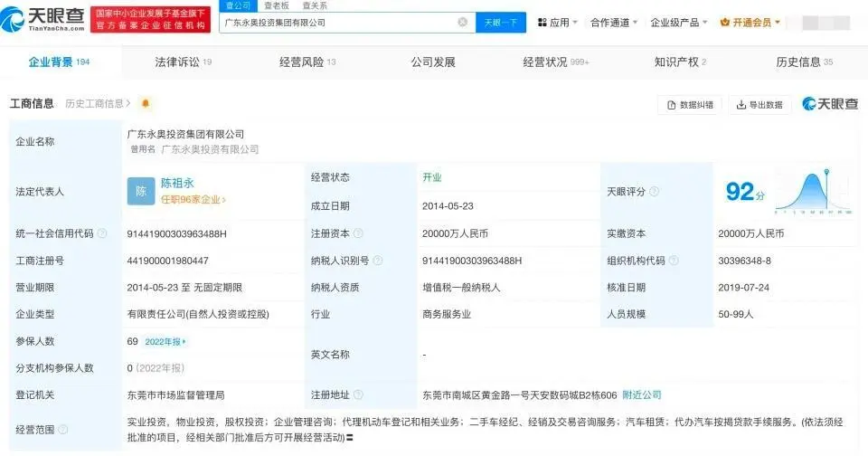Click the 附近公司 link
Viewport: 868px width, 456px height.
point(642,395)
